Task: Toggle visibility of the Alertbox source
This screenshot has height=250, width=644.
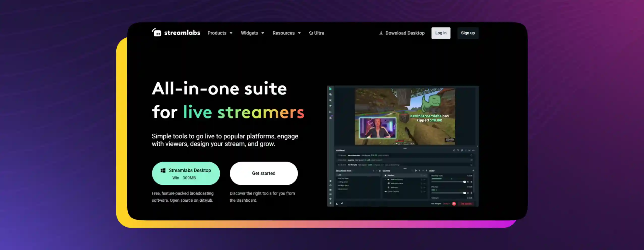Action: [x=424, y=175]
